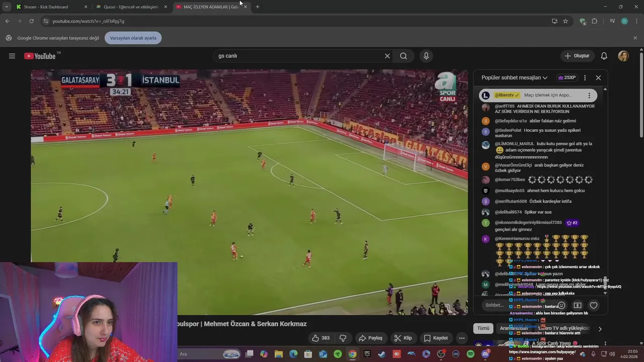This screenshot has width=644, height=362.
Task: Click the 'Kaydet' save button
Action: click(x=436, y=338)
